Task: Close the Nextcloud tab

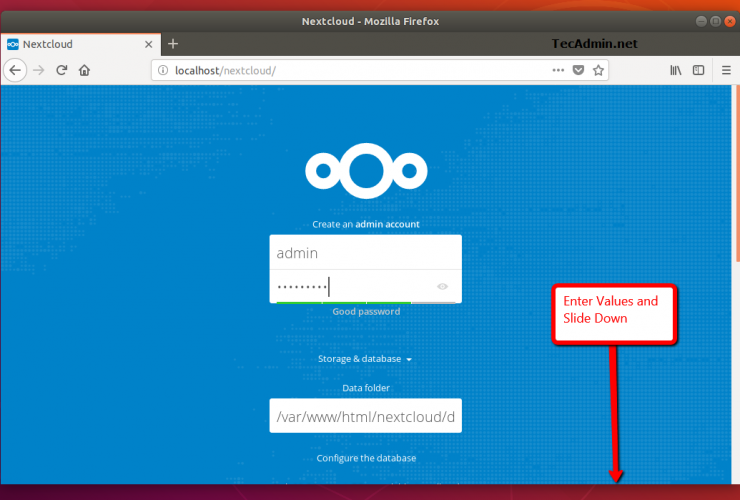Action: click(148, 44)
